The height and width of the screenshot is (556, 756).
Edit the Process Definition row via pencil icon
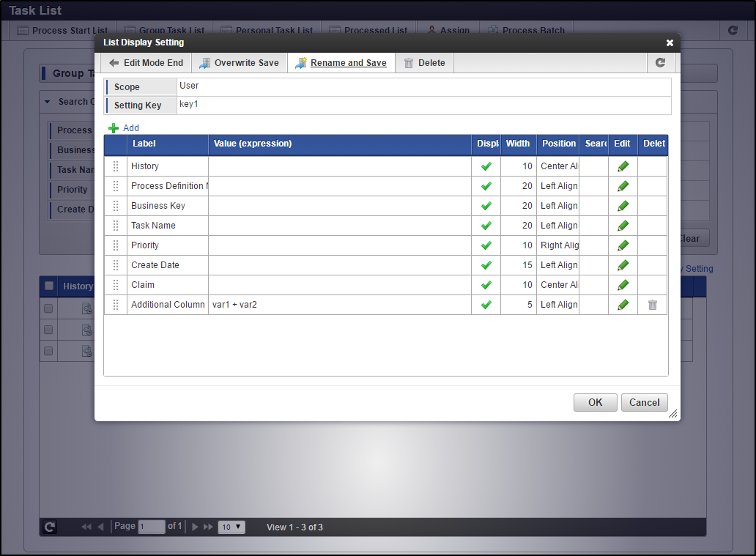click(x=623, y=186)
